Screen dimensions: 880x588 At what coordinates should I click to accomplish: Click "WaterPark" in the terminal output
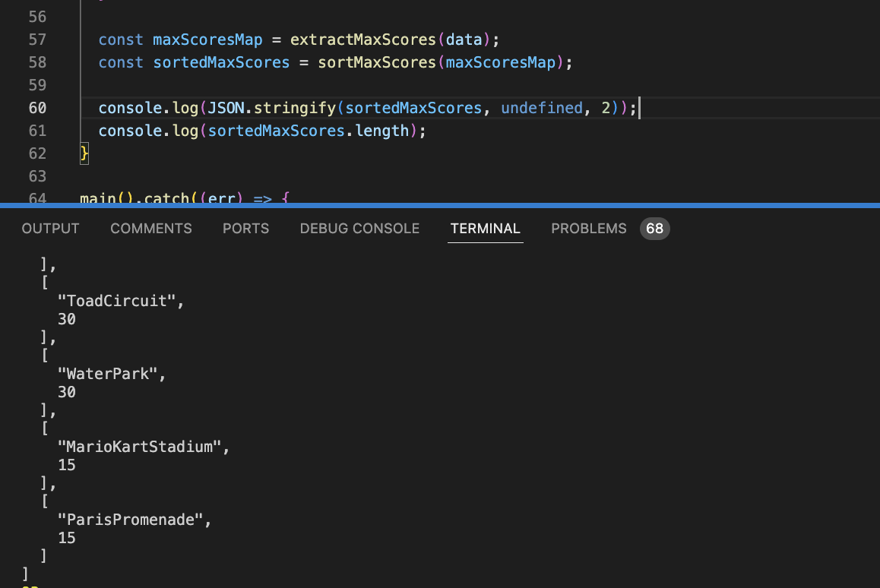[x=111, y=374]
